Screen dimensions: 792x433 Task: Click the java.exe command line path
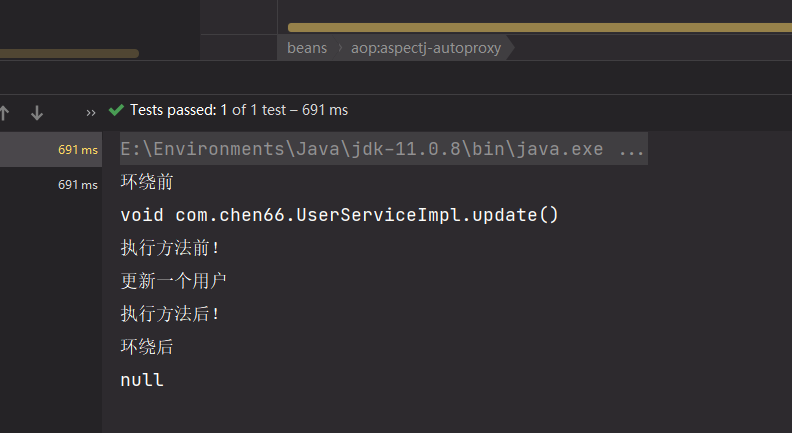click(362, 150)
